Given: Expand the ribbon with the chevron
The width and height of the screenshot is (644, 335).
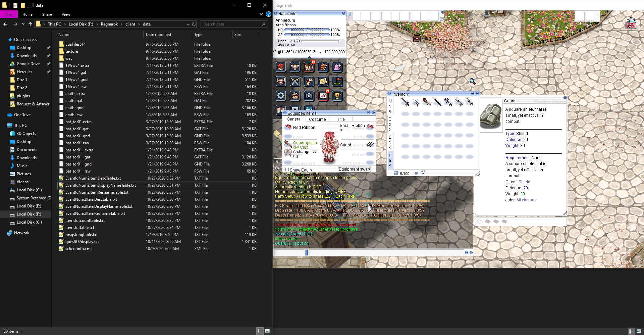Looking at the screenshot, I should tap(261, 14).
